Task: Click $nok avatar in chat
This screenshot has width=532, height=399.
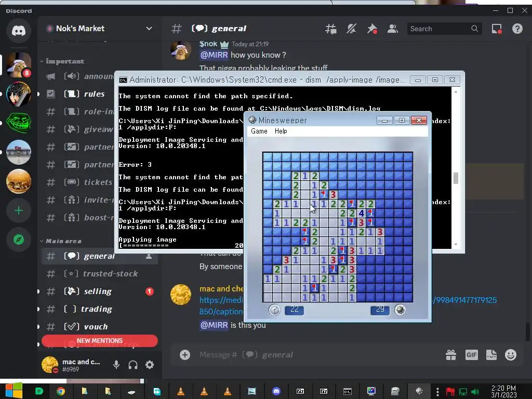Action: [x=180, y=51]
